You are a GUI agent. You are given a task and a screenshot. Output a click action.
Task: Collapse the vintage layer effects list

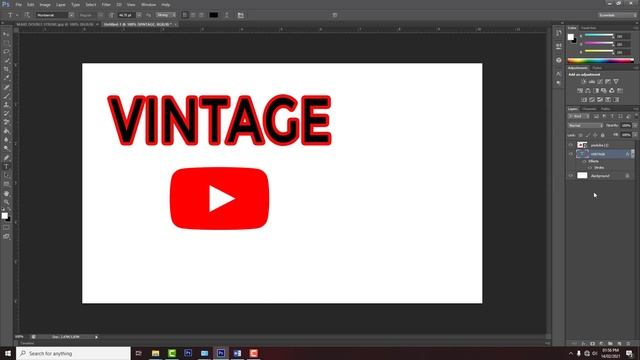pyautogui.click(x=633, y=154)
